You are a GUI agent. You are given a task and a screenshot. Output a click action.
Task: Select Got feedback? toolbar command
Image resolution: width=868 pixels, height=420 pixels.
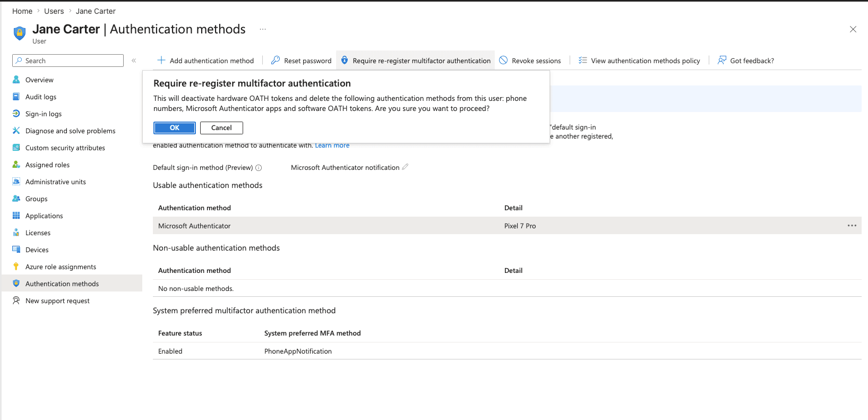pyautogui.click(x=746, y=61)
